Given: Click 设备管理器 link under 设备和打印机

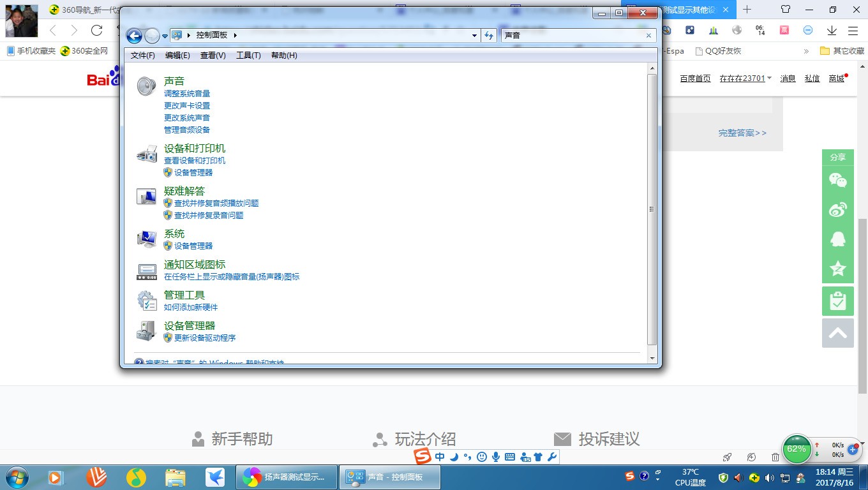Looking at the screenshot, I should pos(193,173).
